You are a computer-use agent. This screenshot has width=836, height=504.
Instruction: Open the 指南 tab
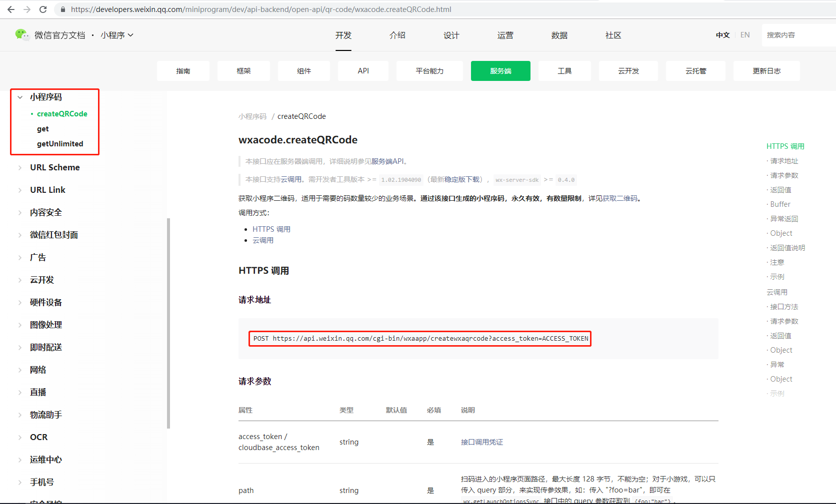[183, 71]
